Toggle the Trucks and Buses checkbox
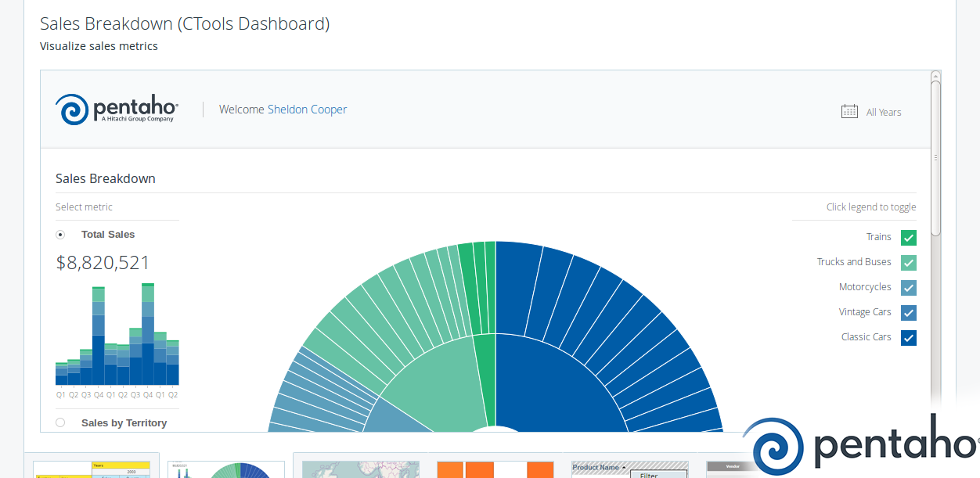 coord(908,262)
